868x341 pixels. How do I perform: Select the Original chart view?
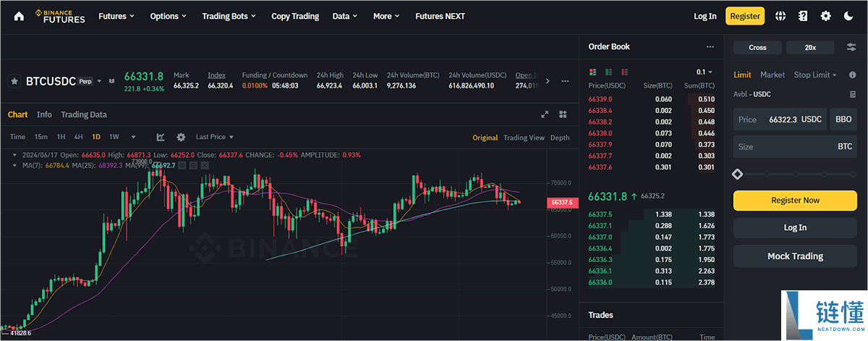tap(485, 138)
